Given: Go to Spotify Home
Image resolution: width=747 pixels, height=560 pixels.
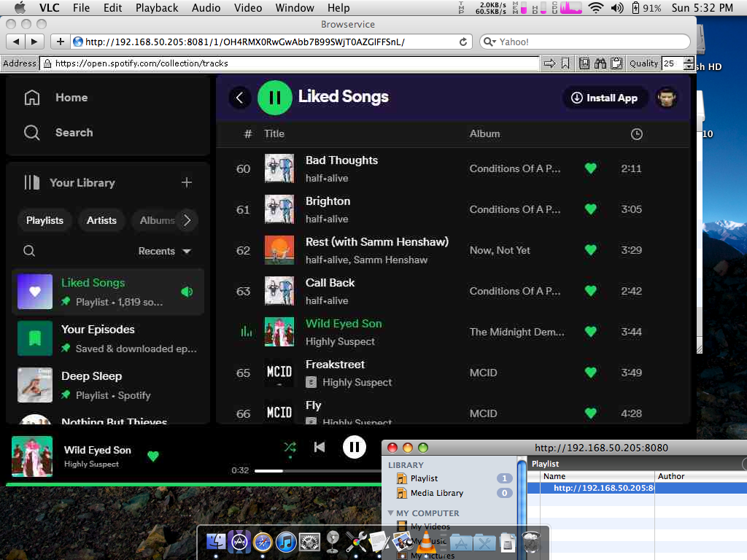Looking at the screenshot, I should (x=56, y=98).
